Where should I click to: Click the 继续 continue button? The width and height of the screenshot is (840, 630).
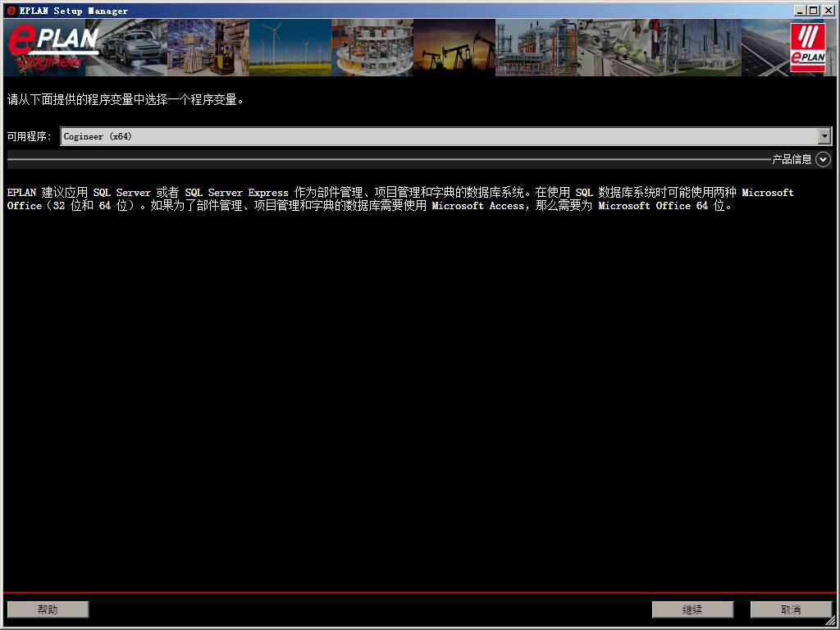pyautogui.click(x=692, y=609)
